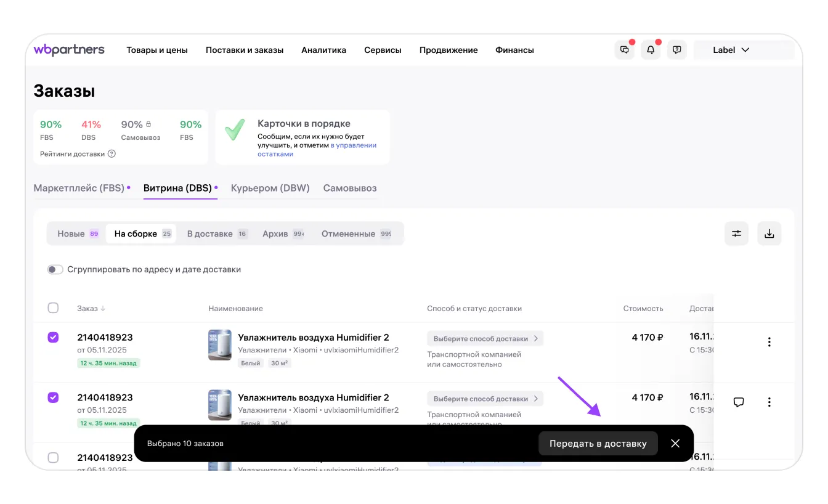Check the third order row checkbox

(x=53, y=458)
